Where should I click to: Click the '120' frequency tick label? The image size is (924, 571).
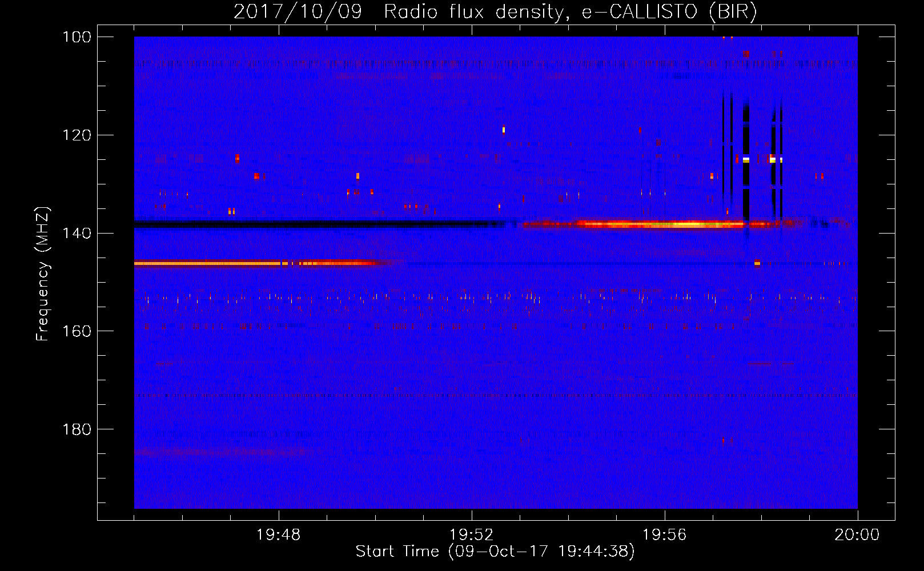77,135
